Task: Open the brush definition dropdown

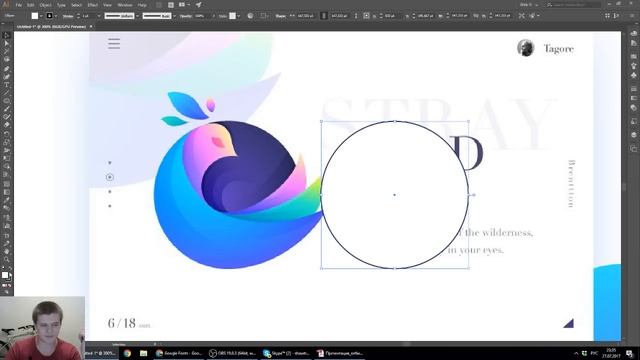Action: click(x=174, y=16)
